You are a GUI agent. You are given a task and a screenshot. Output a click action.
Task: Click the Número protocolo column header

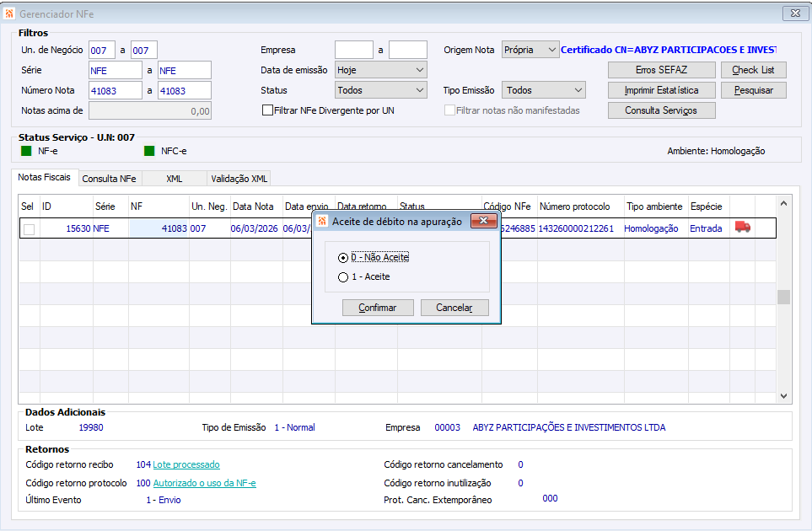click(x=580, y=206)
